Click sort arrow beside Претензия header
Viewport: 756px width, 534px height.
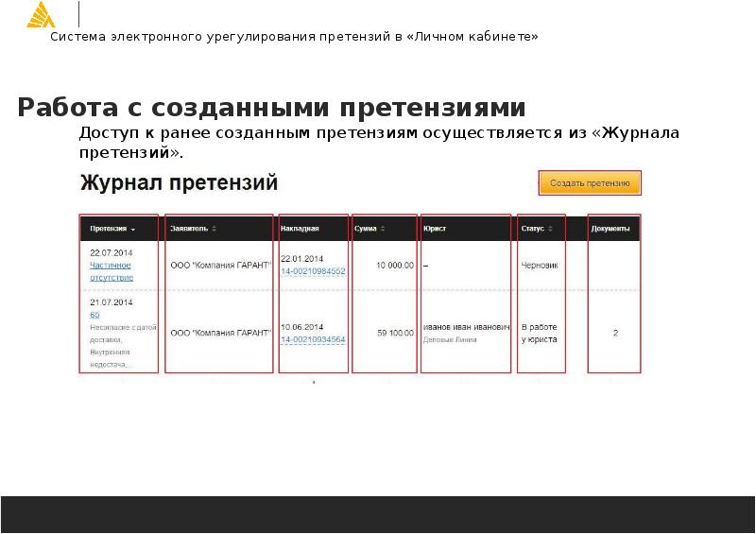133,230
